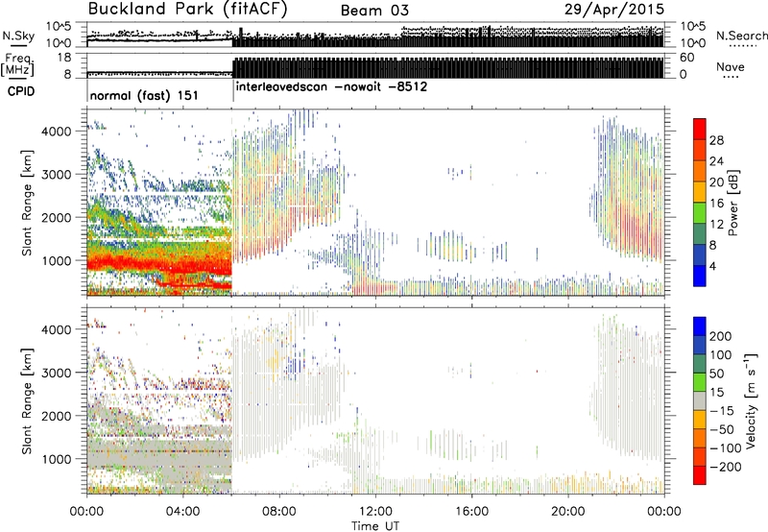Select the 'N.Sky' legend label

coord(18,36)
